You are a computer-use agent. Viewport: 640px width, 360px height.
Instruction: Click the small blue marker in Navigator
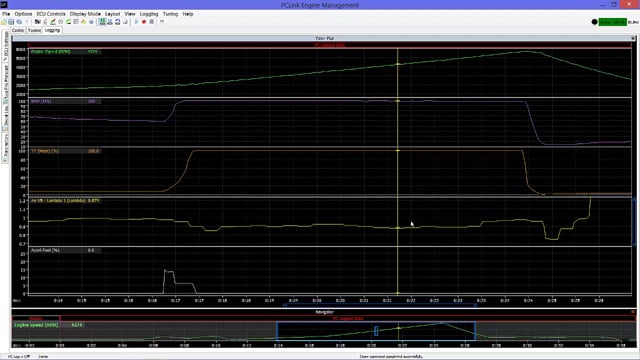click(376, 331)
